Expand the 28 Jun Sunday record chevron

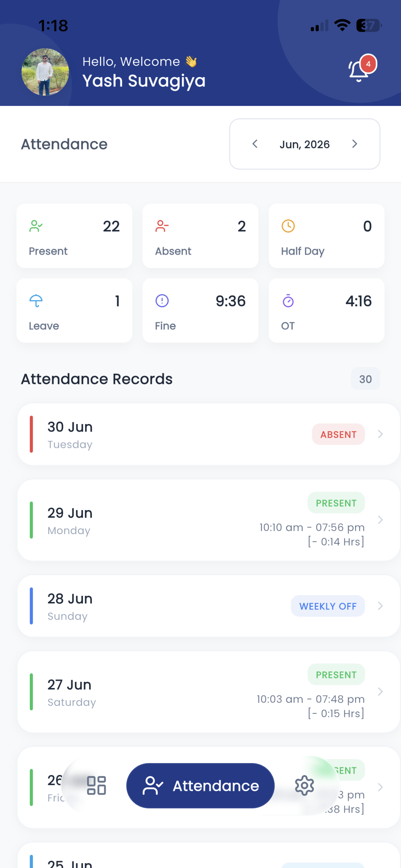click(380, 606)
